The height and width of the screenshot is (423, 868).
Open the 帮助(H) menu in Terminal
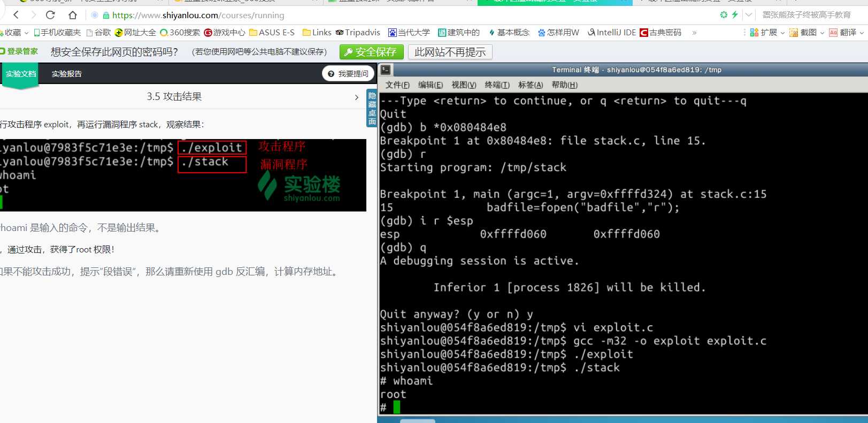point(565,85)
